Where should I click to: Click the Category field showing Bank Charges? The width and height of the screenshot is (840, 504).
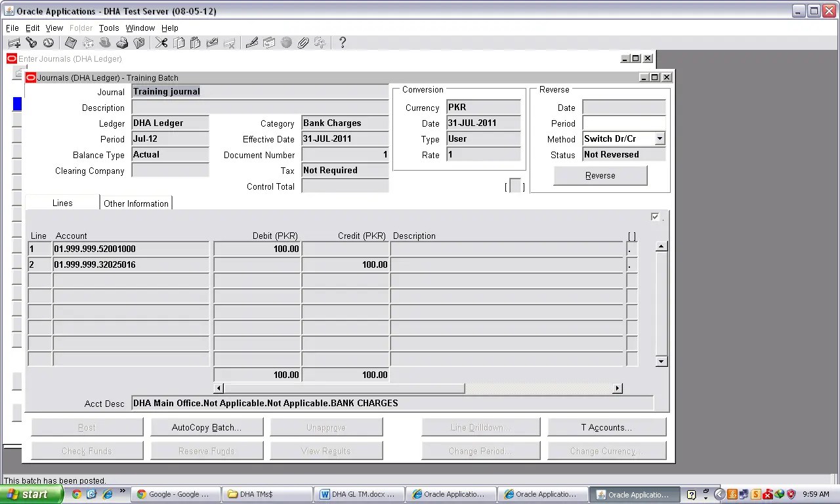[x=345, y=123]
